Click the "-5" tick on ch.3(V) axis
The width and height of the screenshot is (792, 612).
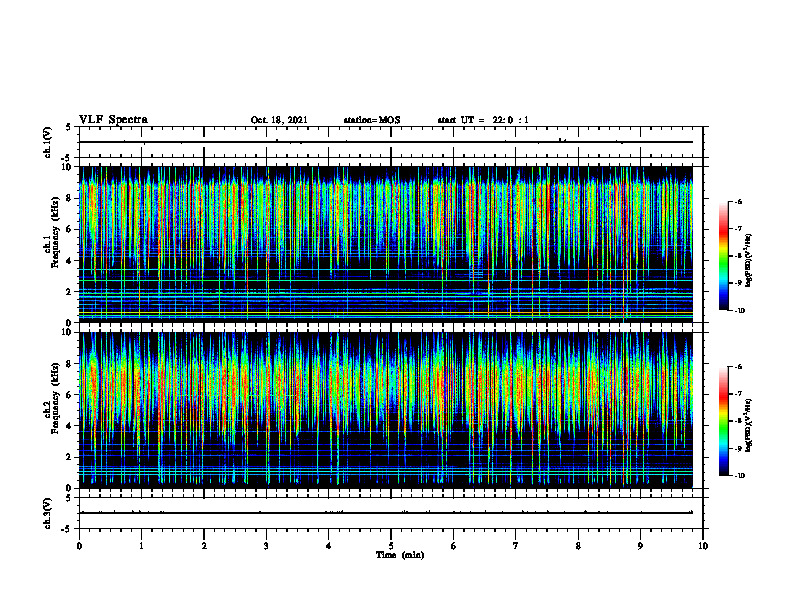pos(67,529)
